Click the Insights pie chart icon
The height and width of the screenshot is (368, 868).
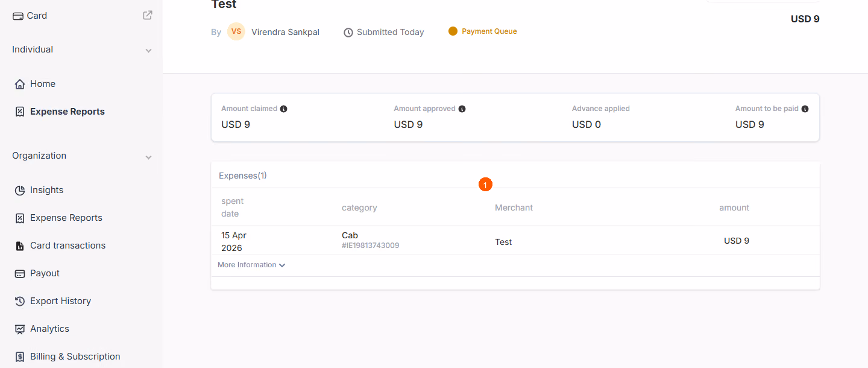pyautogui.click(x=20, y=190)
